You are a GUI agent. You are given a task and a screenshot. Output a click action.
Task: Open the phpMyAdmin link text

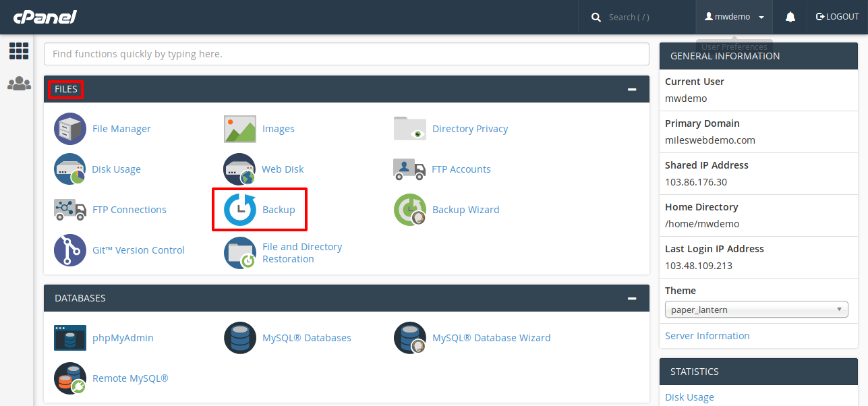[123, 338]
